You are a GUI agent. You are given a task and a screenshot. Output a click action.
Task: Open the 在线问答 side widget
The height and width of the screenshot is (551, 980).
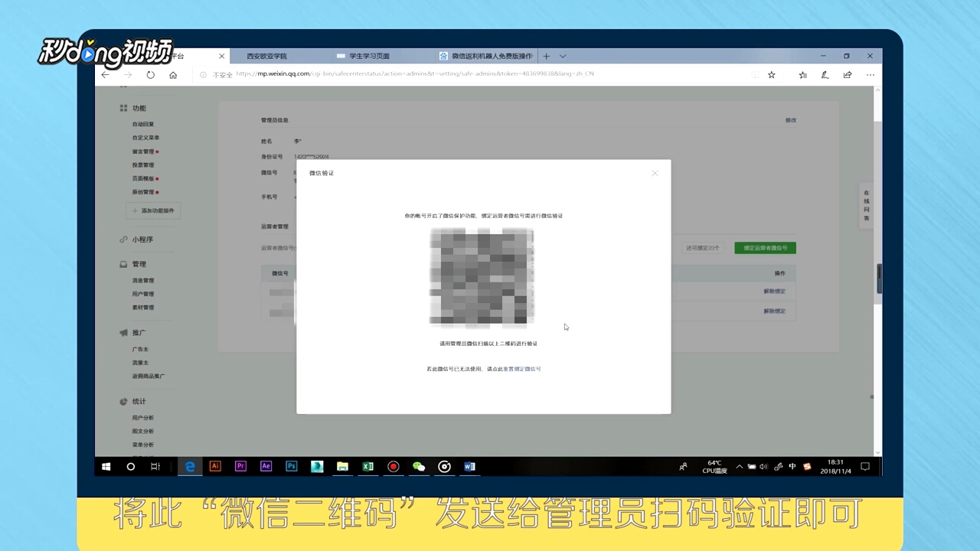[867, 206]
